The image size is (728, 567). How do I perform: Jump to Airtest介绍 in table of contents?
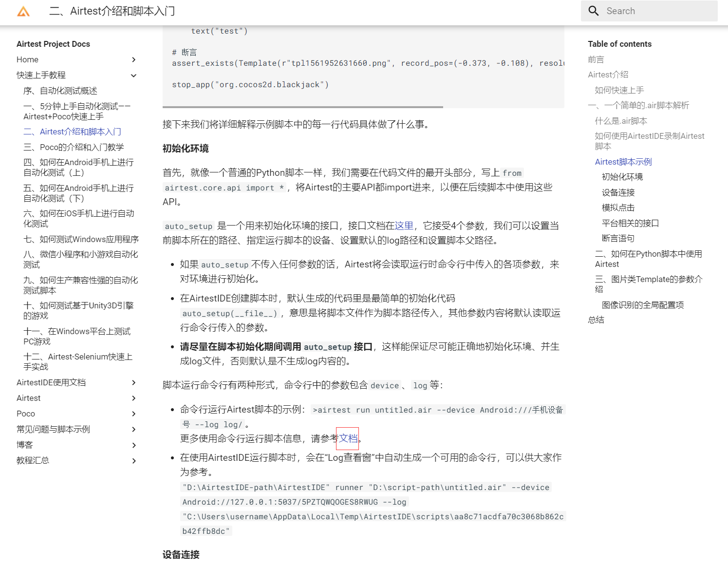pyautogui.click(x=608, y=75)
